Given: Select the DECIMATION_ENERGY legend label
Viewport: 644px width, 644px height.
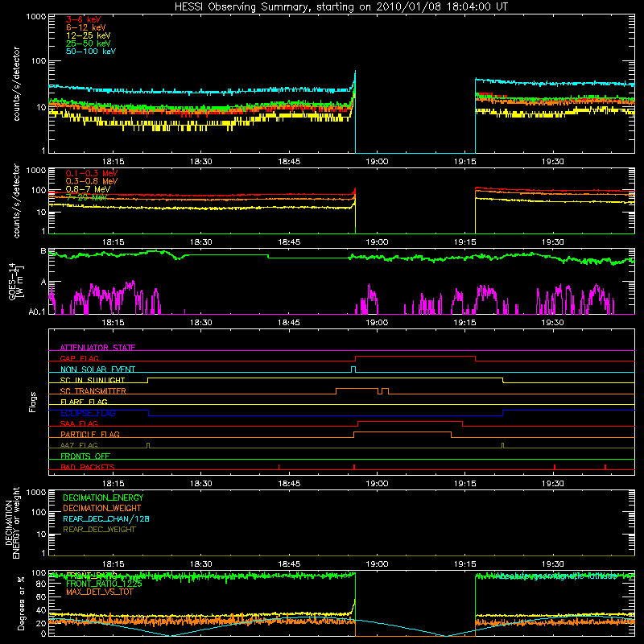Looking at the screenshot, I should tap(103, 497).
